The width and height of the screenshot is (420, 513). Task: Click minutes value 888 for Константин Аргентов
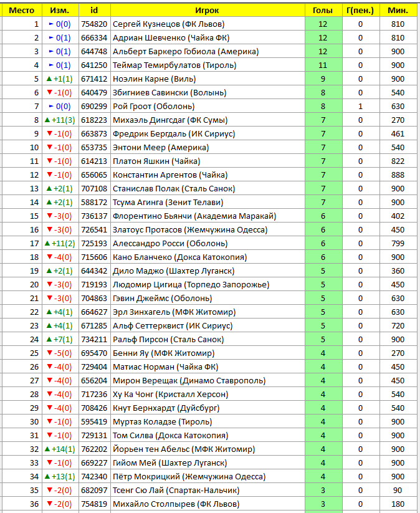398,175
